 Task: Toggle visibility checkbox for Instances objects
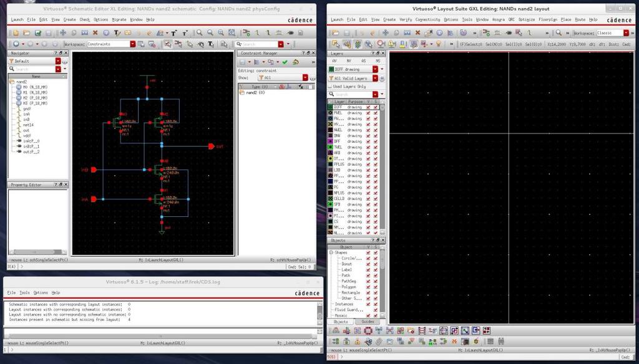tap(368, 304)
